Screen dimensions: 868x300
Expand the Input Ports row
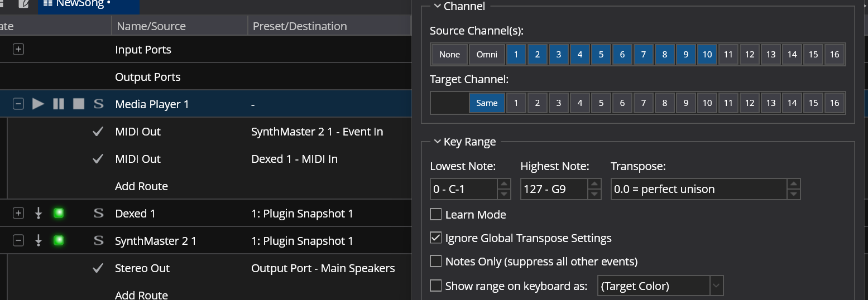pos(18,50)
